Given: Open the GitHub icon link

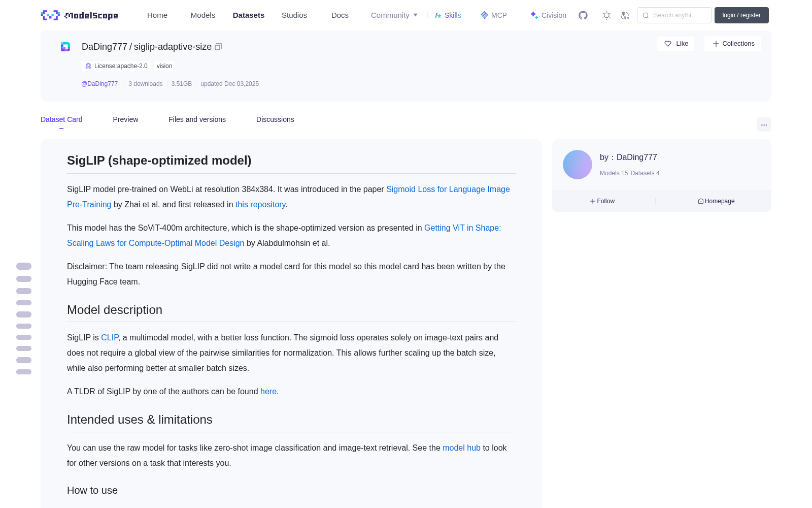Looking at the screenshot, I should [583, 15].
